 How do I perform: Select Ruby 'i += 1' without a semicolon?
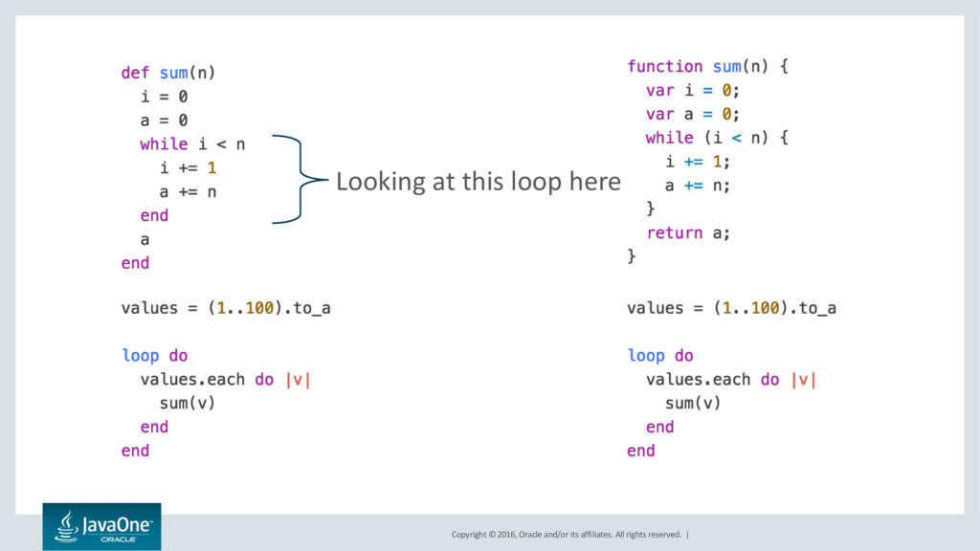coord(189,168)
